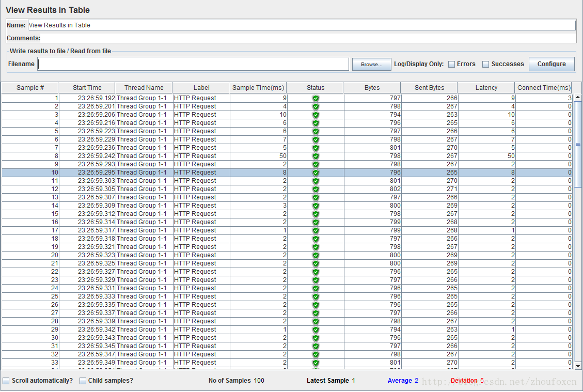Click the Start Time column header
The image size is (583, 392).
pos(87,88)
